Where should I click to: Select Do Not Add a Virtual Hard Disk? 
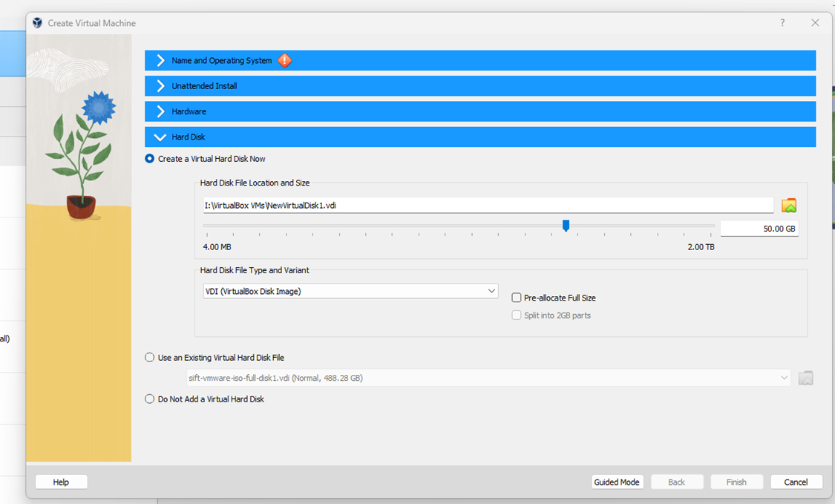pos(148,399)
